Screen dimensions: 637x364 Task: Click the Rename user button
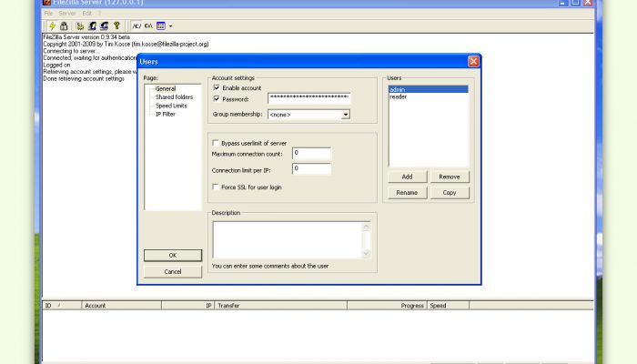coord(407,193)
